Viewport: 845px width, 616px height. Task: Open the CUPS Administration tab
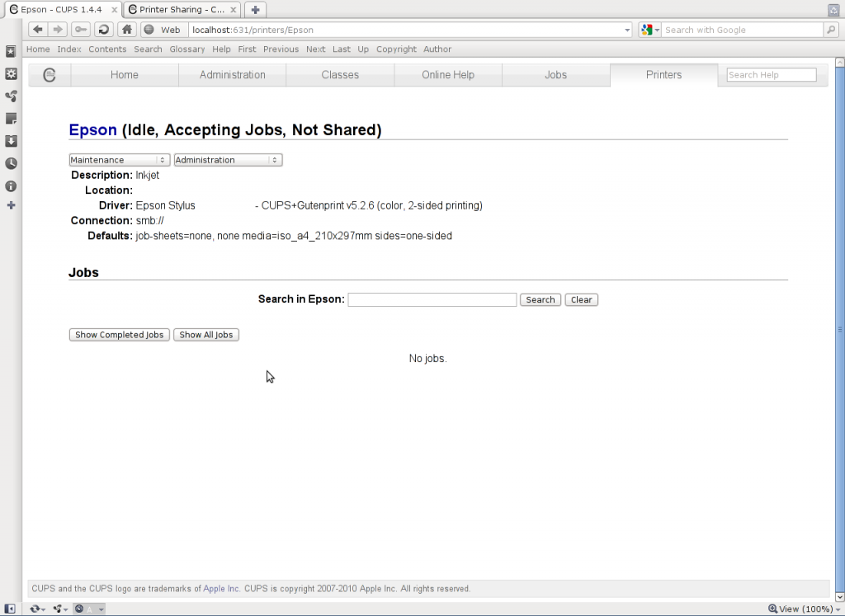pyautogui.click(x=232, y=75)
